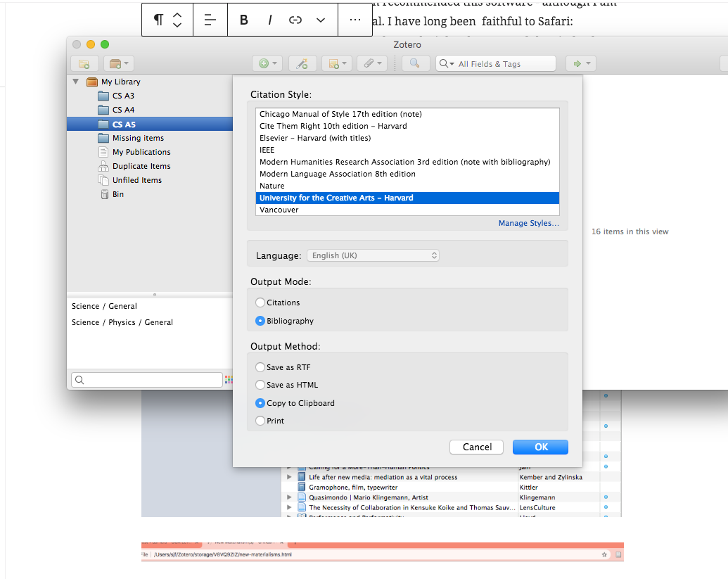The image size is (728, 579).
Task: Click the Add Item by Identifier wand
Action: point(302,63)
